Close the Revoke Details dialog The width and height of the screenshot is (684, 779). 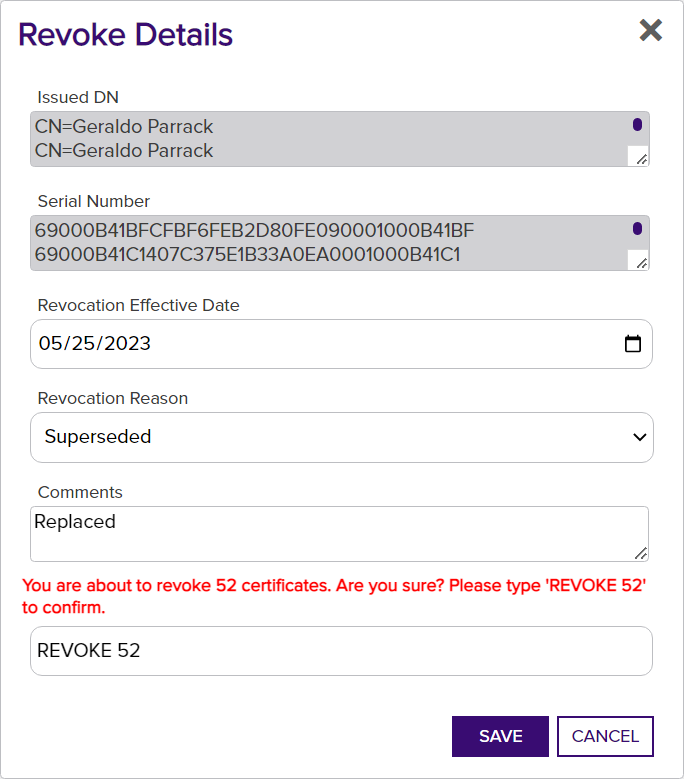[650, 30]
